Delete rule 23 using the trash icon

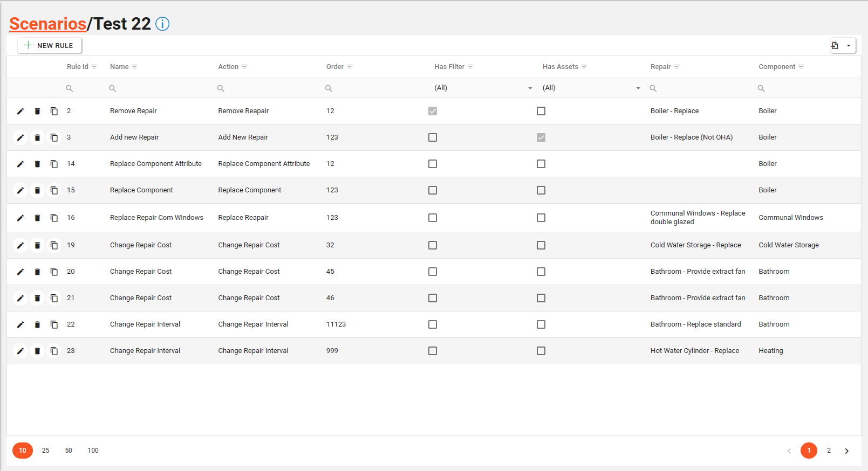tap(37, 351)
